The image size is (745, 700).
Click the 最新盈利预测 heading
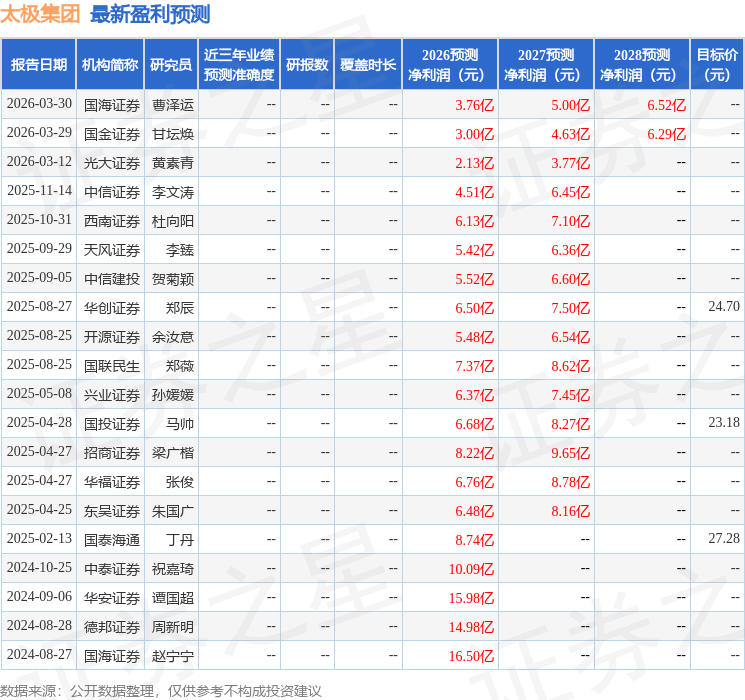[150, 14]
